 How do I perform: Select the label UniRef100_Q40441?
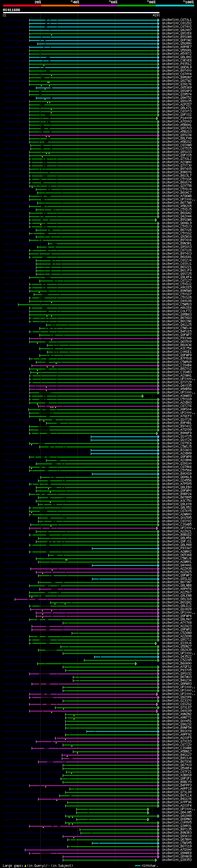(176, 565)
